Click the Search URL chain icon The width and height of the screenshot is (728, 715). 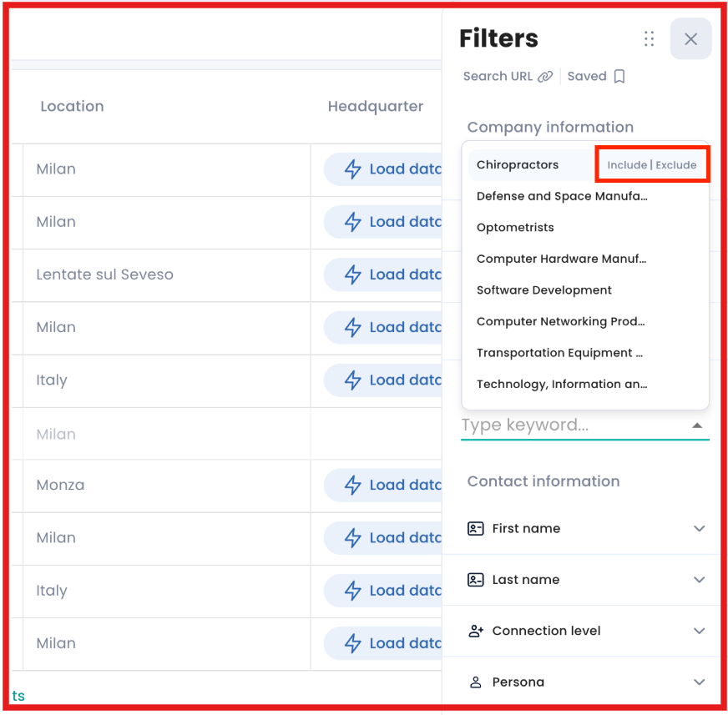pos(543,75)
